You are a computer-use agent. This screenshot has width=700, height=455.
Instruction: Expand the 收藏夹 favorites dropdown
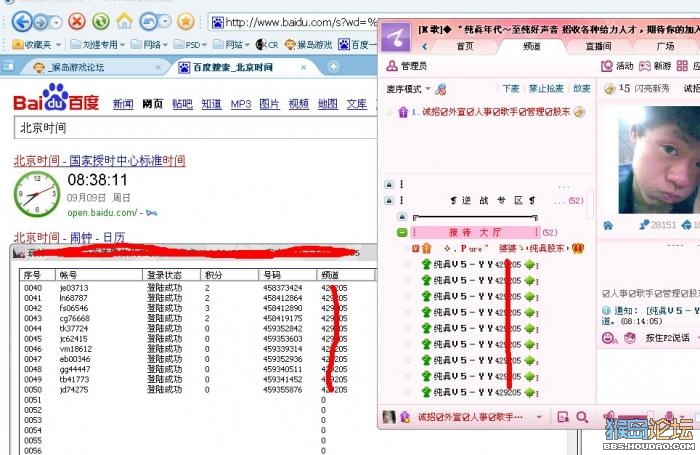click(x=58, y=45)
